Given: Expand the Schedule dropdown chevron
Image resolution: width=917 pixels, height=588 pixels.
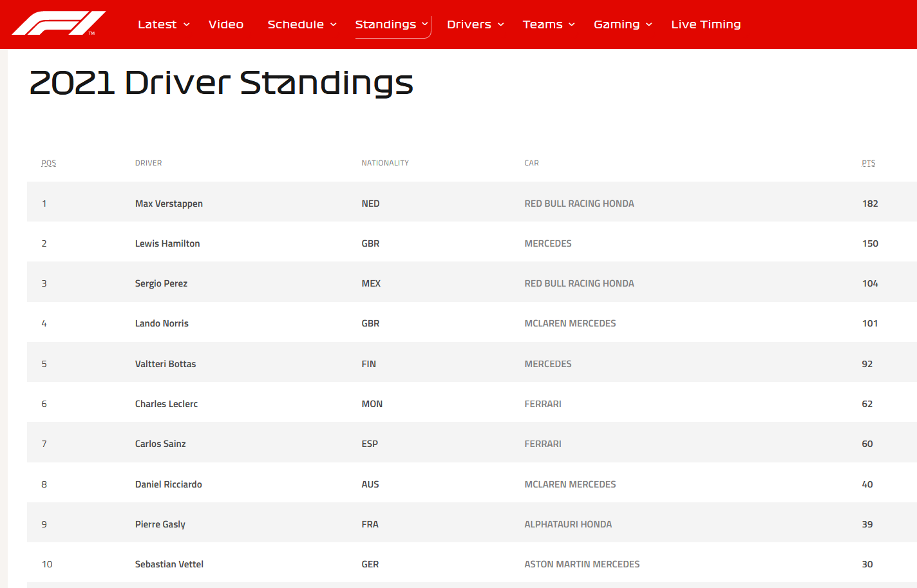Looking at the screenshot, I should (x=334, y=24).
